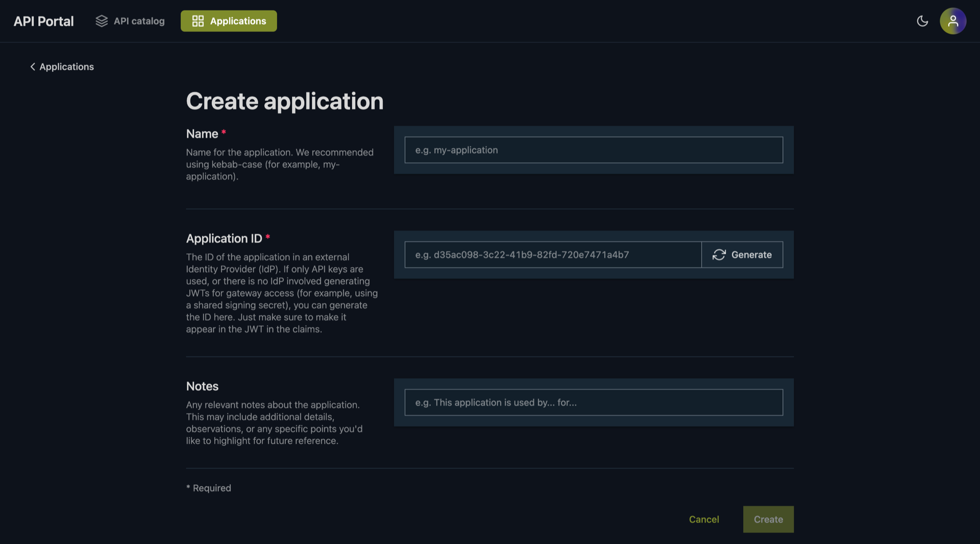Focus the Application ID input field
Screen dimensions: 980x544
point(553,254)
